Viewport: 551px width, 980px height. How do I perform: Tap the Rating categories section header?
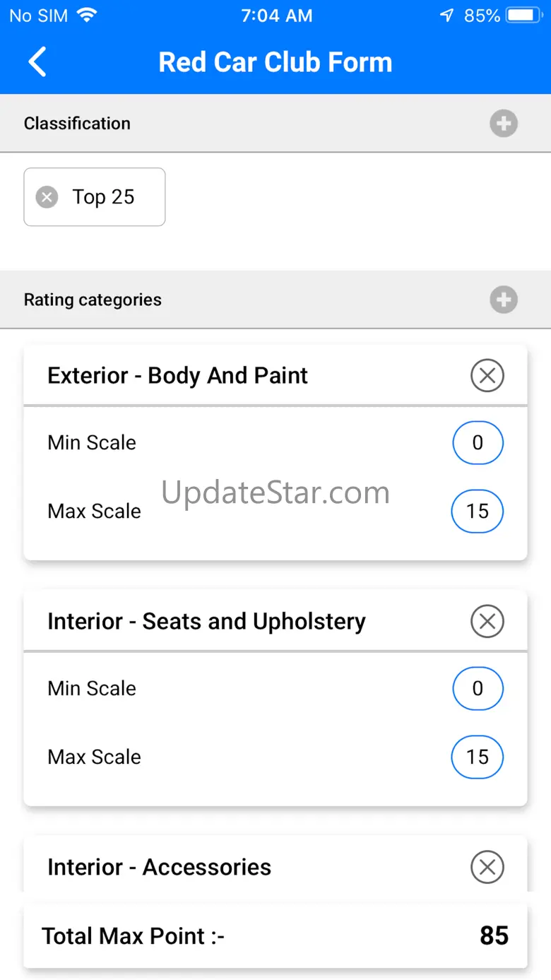(93, 300)
